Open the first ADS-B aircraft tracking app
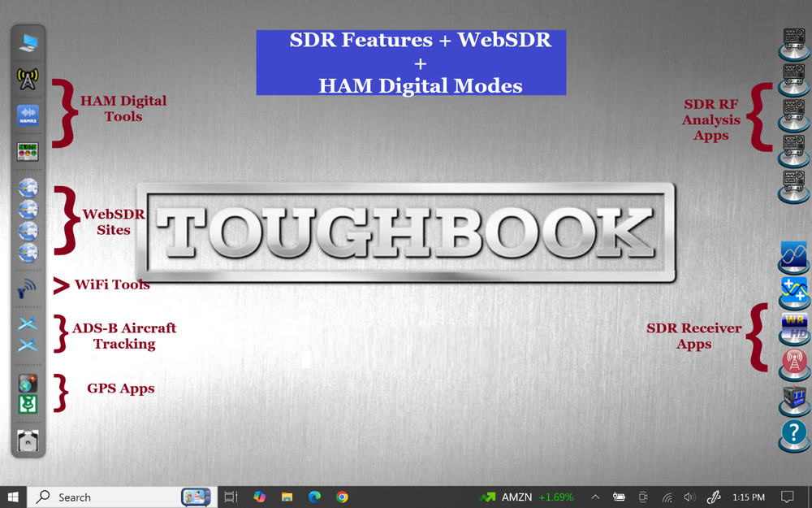Screen dimensions: 812x508 coord(28,323)
